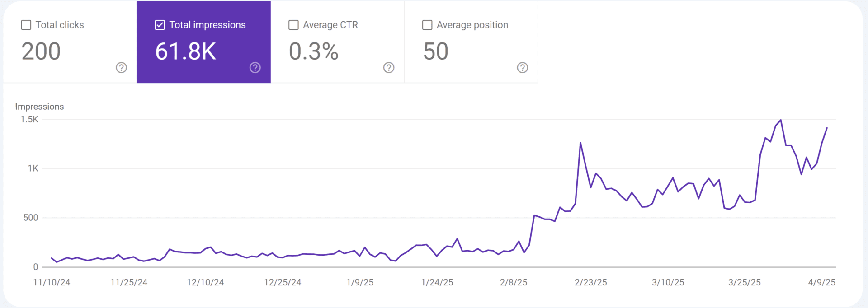
Task: Click the empty Total clicks checkbox square
Action: [25, 25]
